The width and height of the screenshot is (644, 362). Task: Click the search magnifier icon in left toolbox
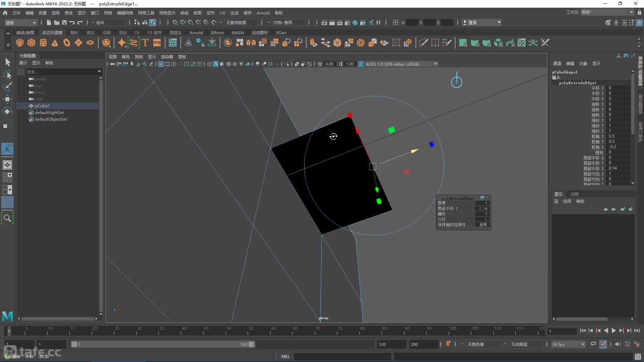point(7,219)
